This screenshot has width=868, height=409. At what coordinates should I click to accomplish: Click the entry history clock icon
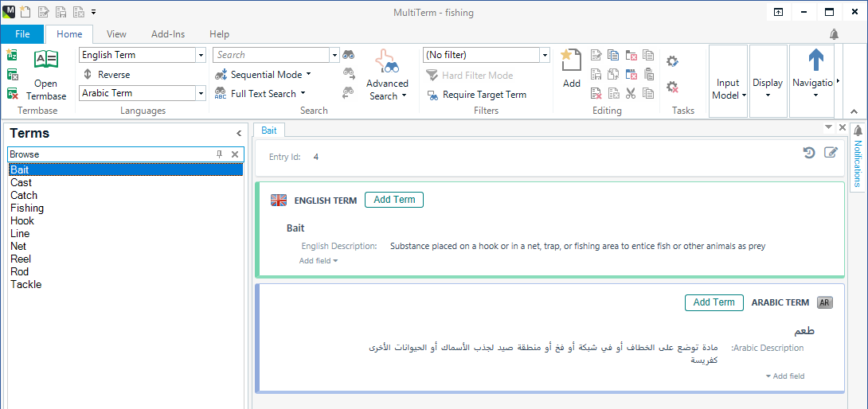(809, 153)
